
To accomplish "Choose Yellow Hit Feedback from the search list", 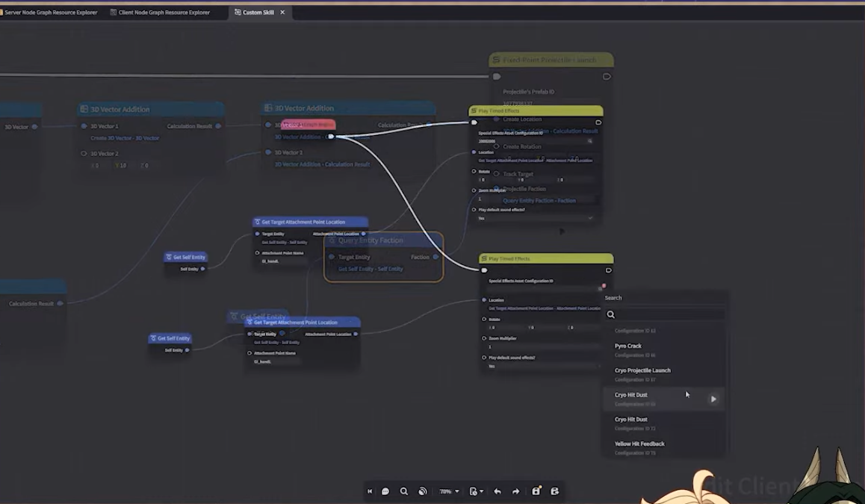I will (x=663, y=448).
